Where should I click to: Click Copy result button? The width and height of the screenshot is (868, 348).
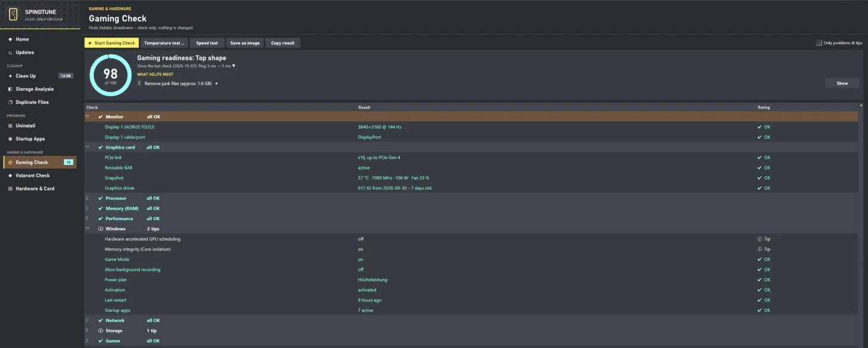[283, 43]
